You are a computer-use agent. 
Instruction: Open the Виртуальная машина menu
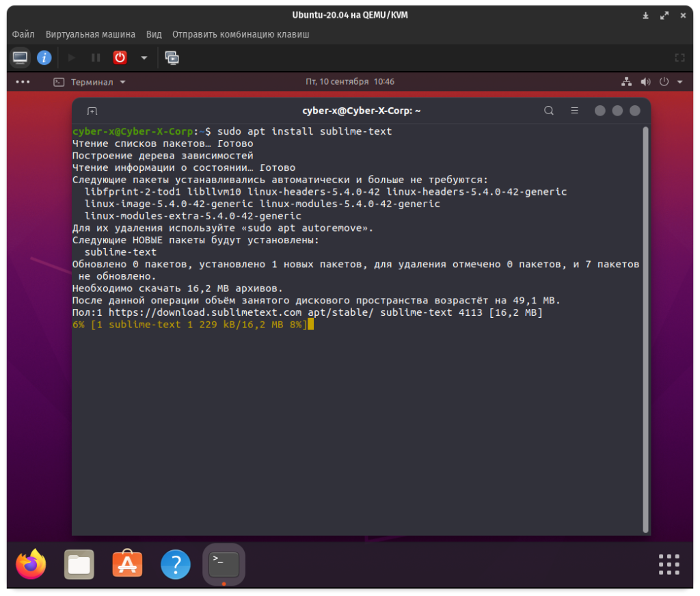[x=90, y=34]
